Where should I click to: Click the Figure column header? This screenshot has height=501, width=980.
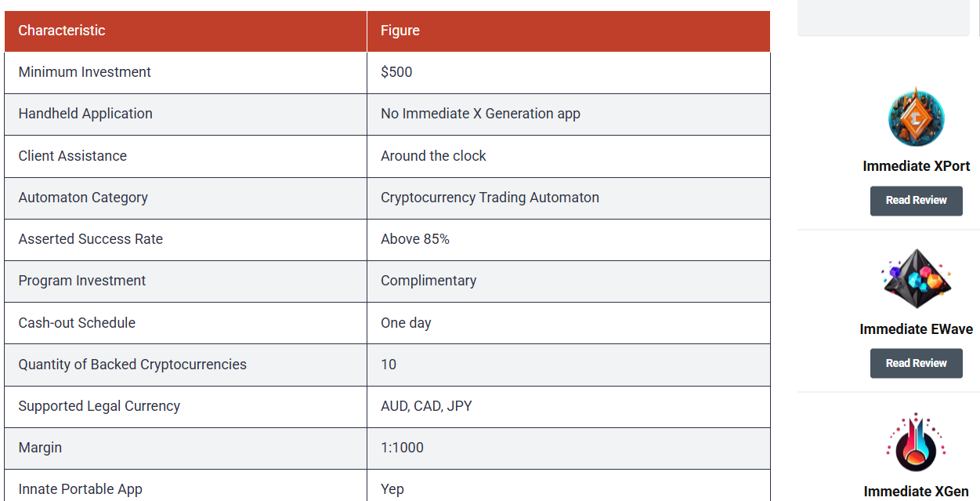coord(569,31)
